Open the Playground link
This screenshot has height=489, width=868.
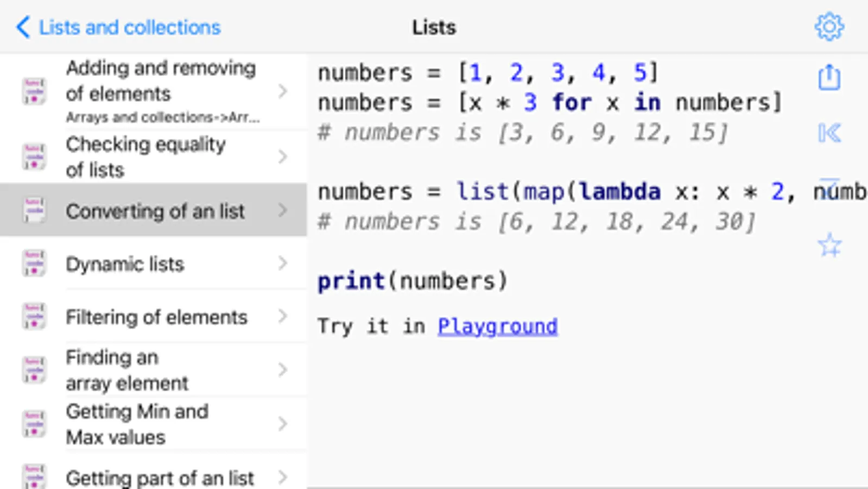point(497,326)
